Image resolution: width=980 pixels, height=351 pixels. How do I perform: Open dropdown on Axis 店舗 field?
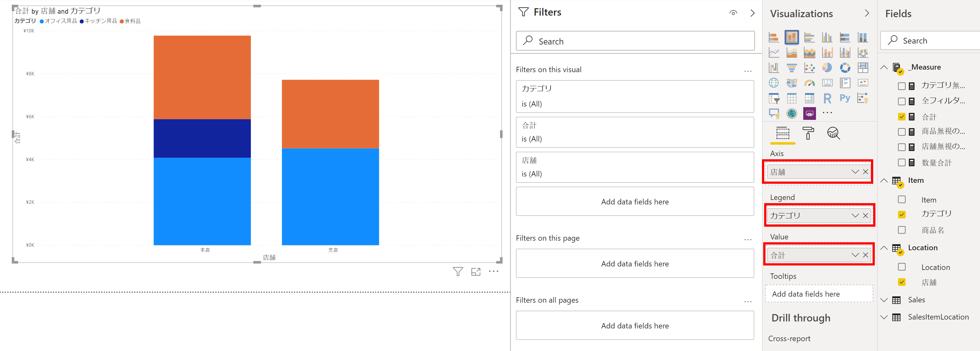pos(855,172)
